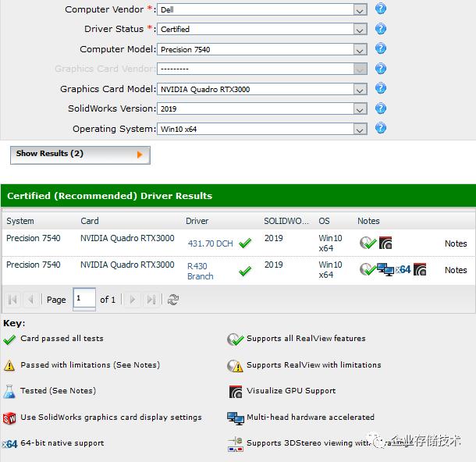This screenshot has height=462, width=476.
Task: Click 'NVIDIA Quadro RTX3000' in R430 Branch row
Action: 127,265
